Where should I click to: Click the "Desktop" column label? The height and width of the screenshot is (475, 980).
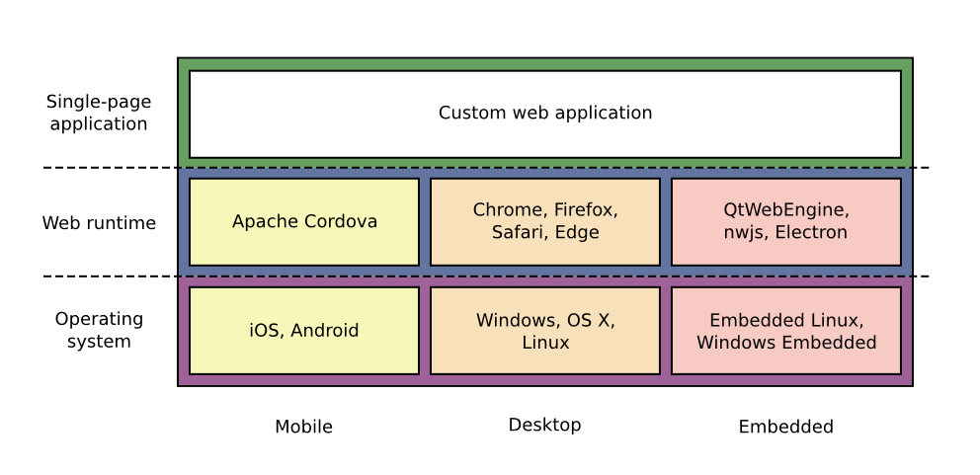click(544, 425)
